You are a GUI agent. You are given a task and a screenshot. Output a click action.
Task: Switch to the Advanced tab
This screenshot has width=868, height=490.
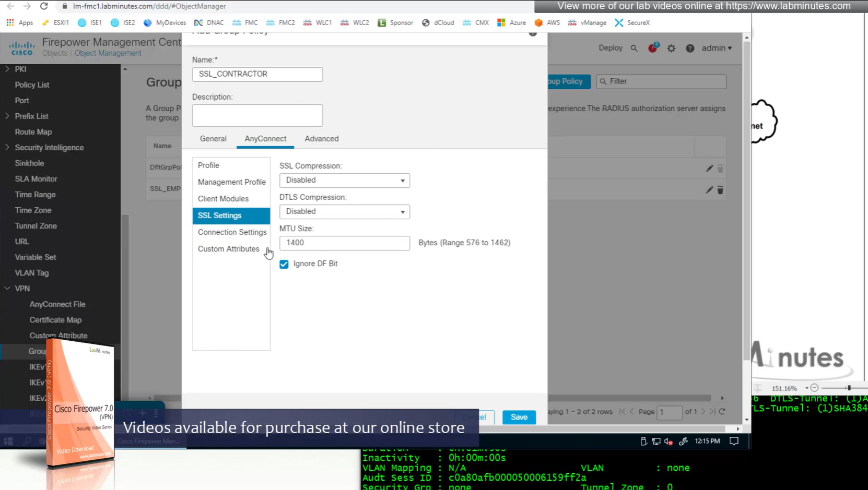321,139
